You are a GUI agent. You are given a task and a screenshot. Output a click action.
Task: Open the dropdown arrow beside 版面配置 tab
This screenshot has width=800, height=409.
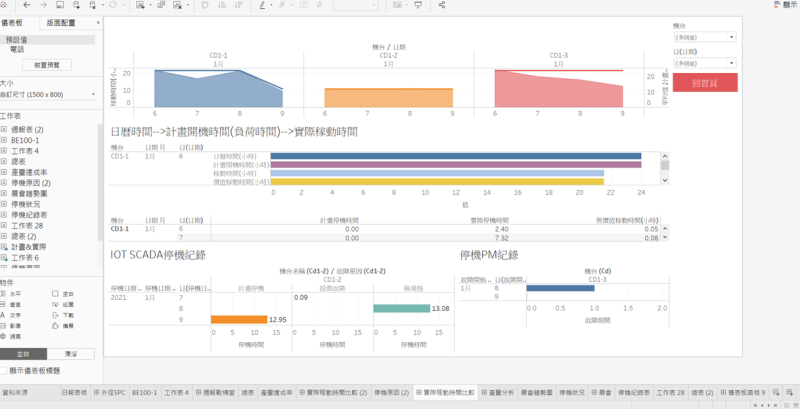(x=98, y=22)
